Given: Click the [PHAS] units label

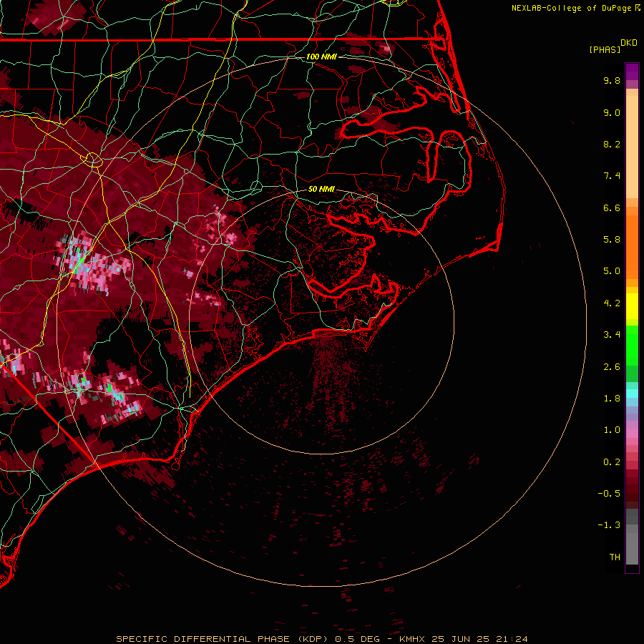Looking at the screenshot, I should [x=605, y=49].
